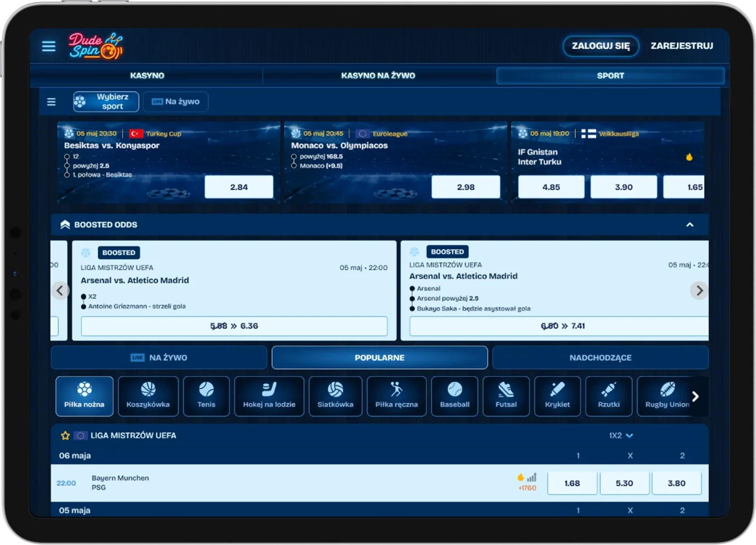Click the 22:00 kickoff time for Bayern
The height and width of the screenshot is (545, 756).
[x=66, y=483]
